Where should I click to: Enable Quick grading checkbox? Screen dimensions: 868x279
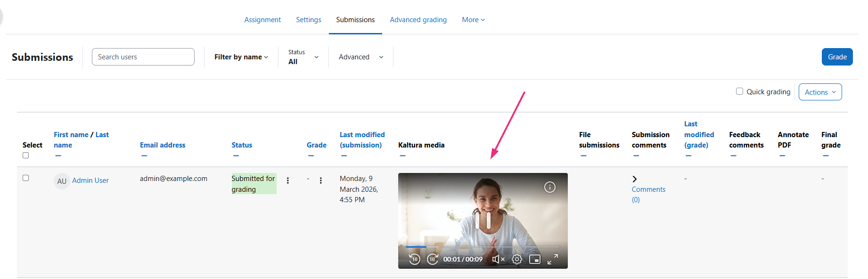(739, 91)
